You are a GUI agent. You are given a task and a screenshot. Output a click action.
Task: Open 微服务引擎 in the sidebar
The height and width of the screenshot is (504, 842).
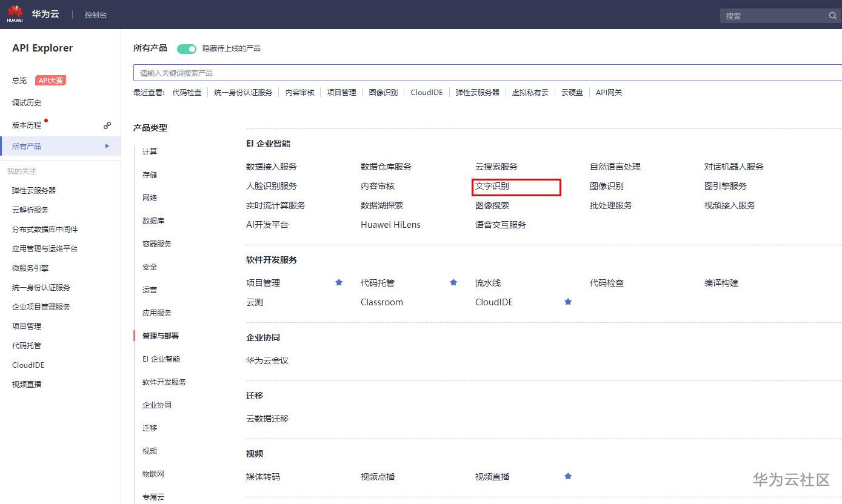30,268
